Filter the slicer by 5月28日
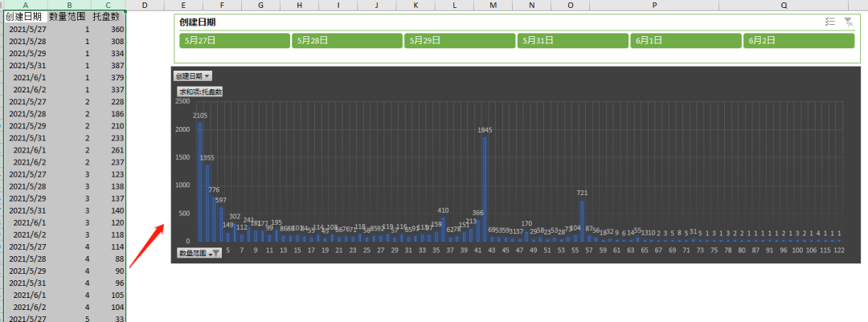 point(347,40)
